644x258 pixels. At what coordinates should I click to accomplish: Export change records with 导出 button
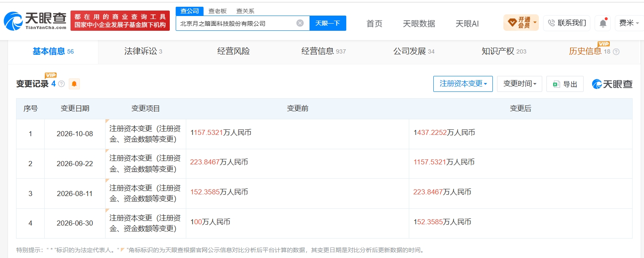565,84
